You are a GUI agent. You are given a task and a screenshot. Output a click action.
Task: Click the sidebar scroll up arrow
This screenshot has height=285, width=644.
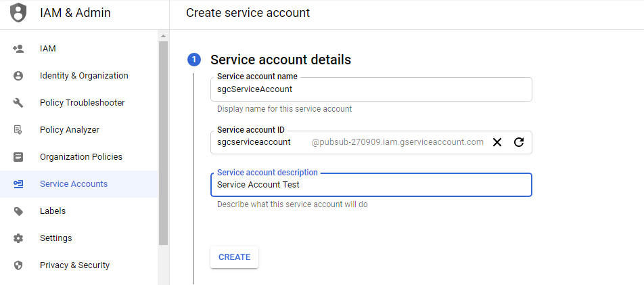click(x=163, y=35)
